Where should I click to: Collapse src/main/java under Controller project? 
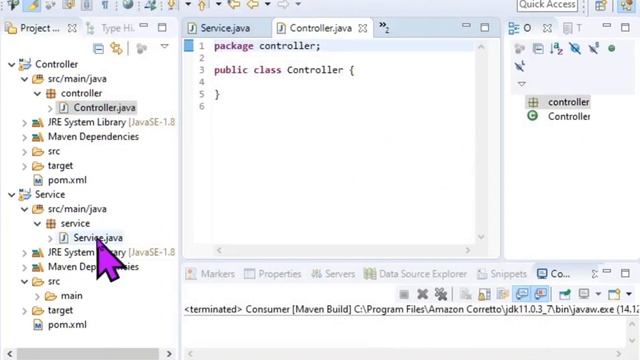pos(24,79)
